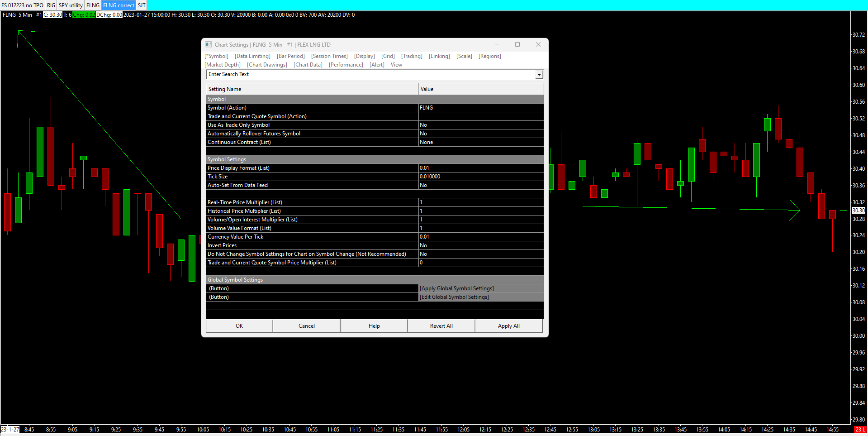Toggle Use As Trade Only Symbol value
868x436 pixels.
[x=481, y=125]
